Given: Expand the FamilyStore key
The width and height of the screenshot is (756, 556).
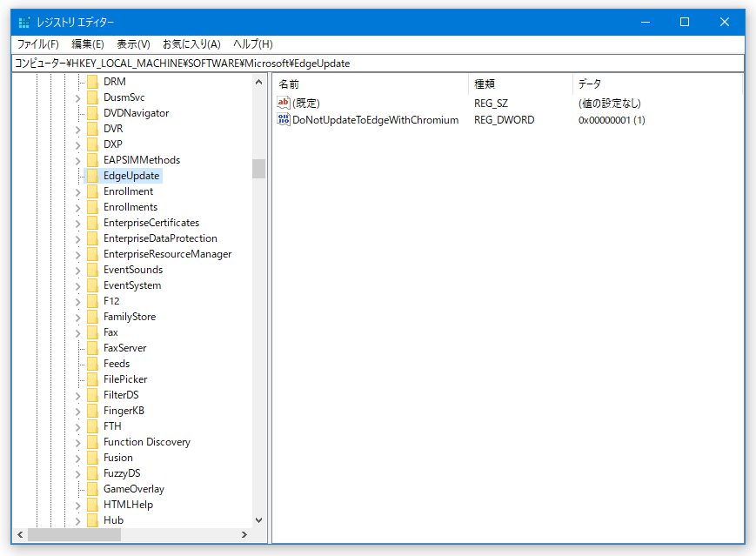Looking at the screenshot, I should coord(77,318).
